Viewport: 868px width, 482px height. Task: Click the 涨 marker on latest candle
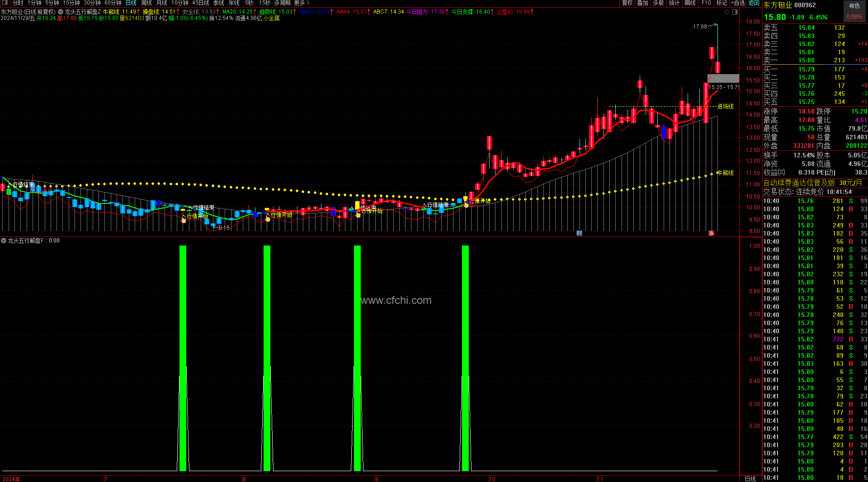coord(711,233)
